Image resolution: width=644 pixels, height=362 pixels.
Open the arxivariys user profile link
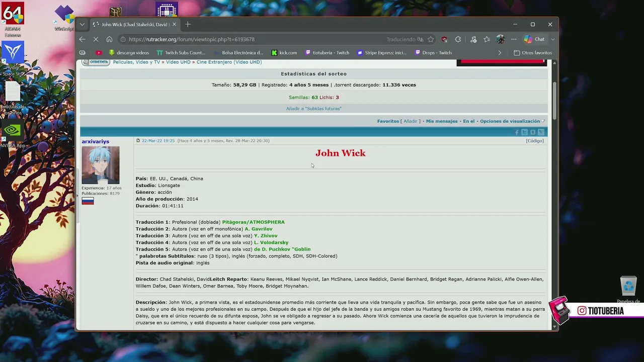pyautogui.click(x=96, y=141)
